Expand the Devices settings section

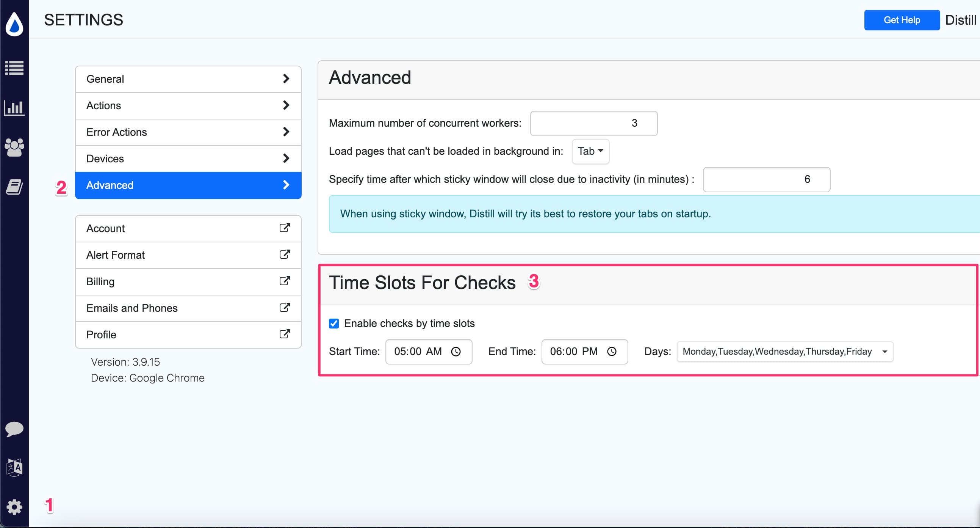pos(188,159)
